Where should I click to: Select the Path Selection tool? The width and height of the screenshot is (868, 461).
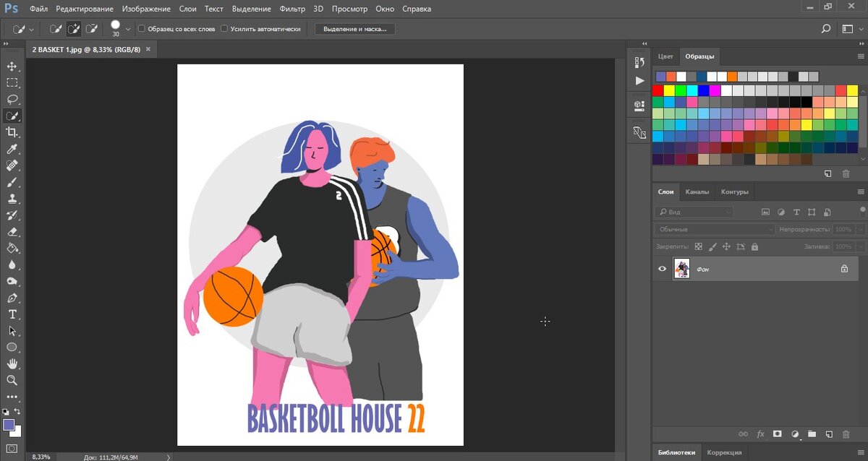(x=12, y=330)
